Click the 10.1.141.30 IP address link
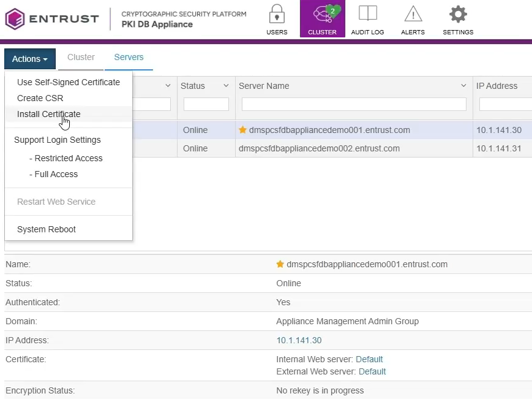Screen dimensions: 532x399 coord(299,340)
